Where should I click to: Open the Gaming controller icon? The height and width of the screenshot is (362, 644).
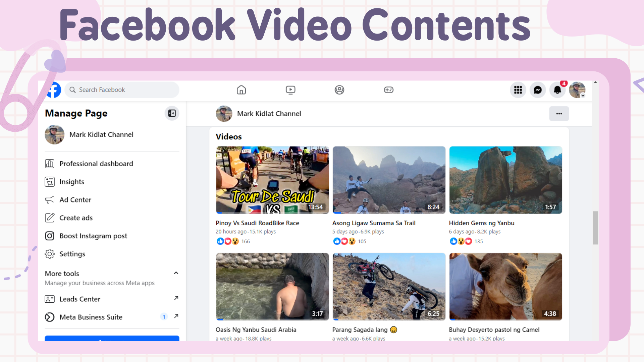388,90
